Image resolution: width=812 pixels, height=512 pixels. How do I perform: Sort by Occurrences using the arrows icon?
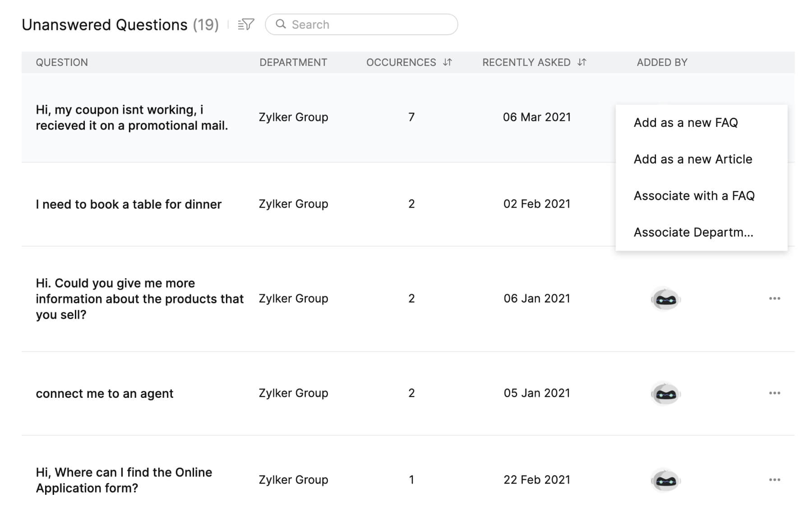tap(447, 62)
